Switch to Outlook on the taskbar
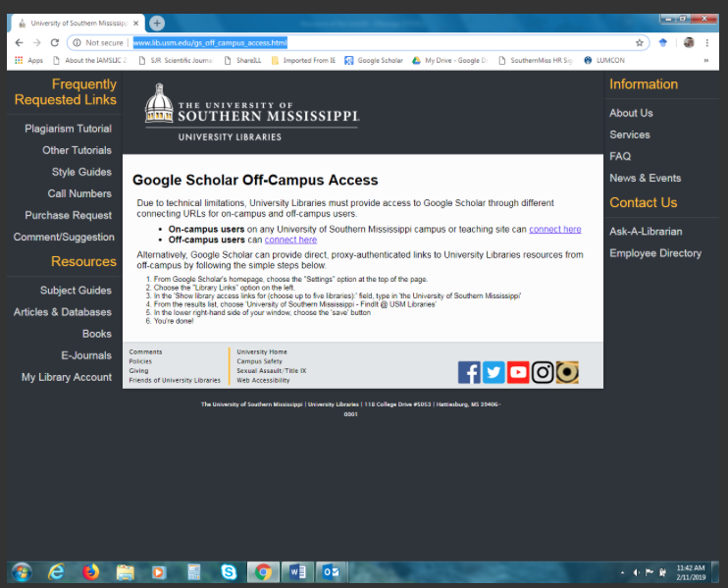The width and height of the screenshot is (728, 588). pos(332,572)
